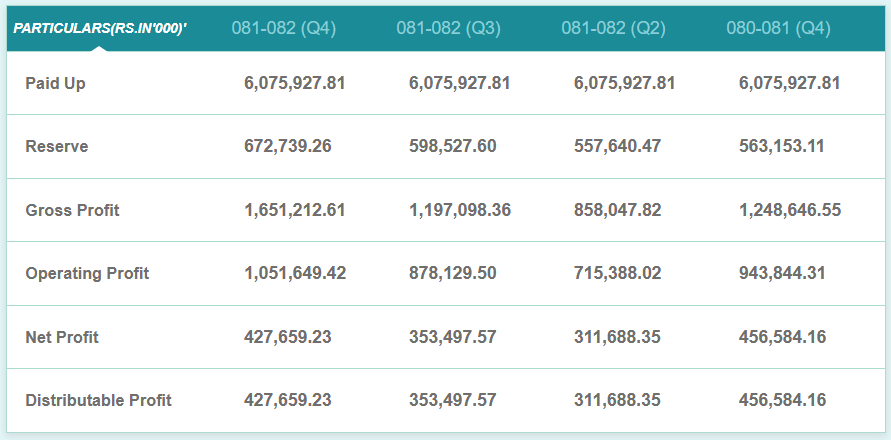This screenshot has height=440, width=891.
Task: Select the 081-082 (Q3) column header
Action: click(448, 28)
